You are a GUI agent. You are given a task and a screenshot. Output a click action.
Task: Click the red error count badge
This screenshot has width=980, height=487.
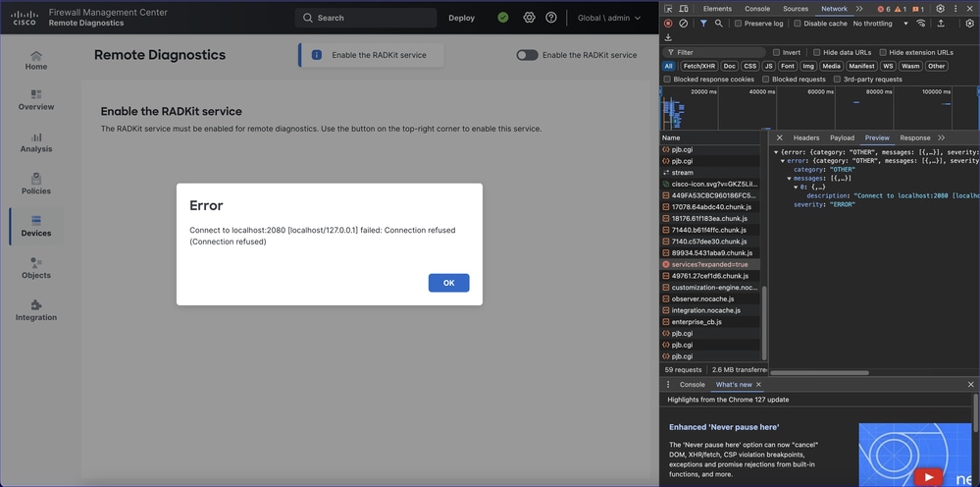point(884,9)
